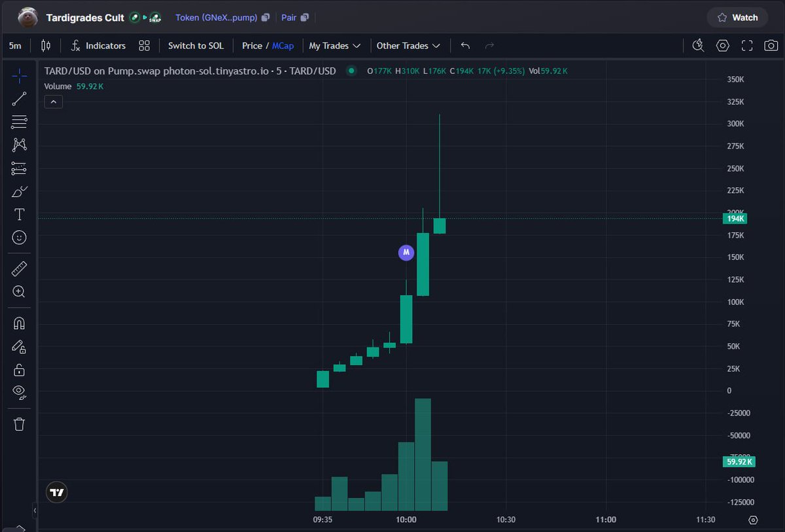Take a chart snapshot with the camera icon
This screenshot has height=532, width=785.
[771, 45]
